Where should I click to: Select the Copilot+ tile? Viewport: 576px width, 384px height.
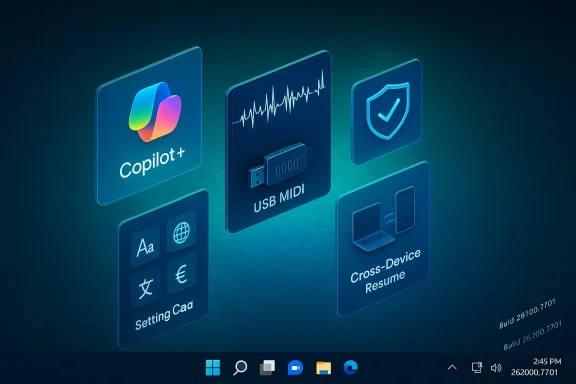tap(149, 126)
